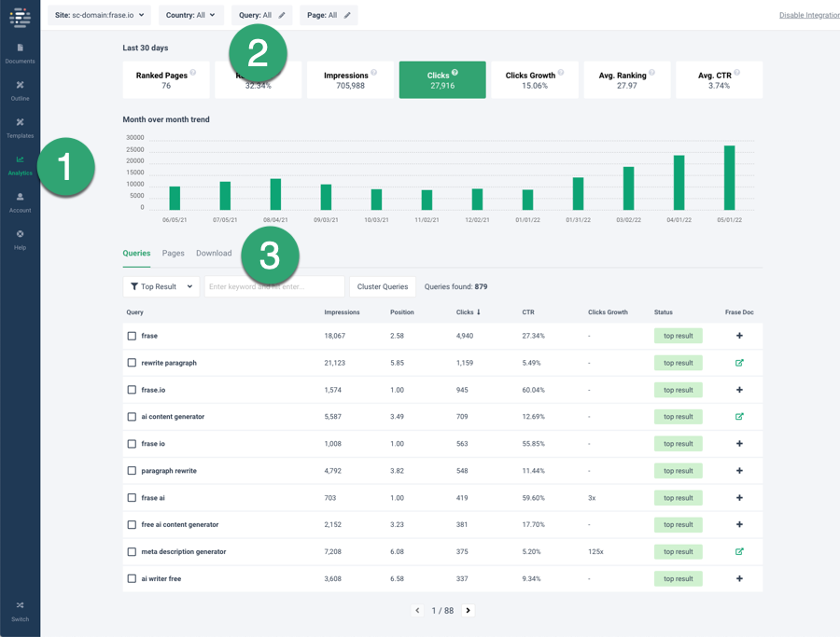Edit the Page filter pencil icon
840x637 pixels.
click(347, 15)
